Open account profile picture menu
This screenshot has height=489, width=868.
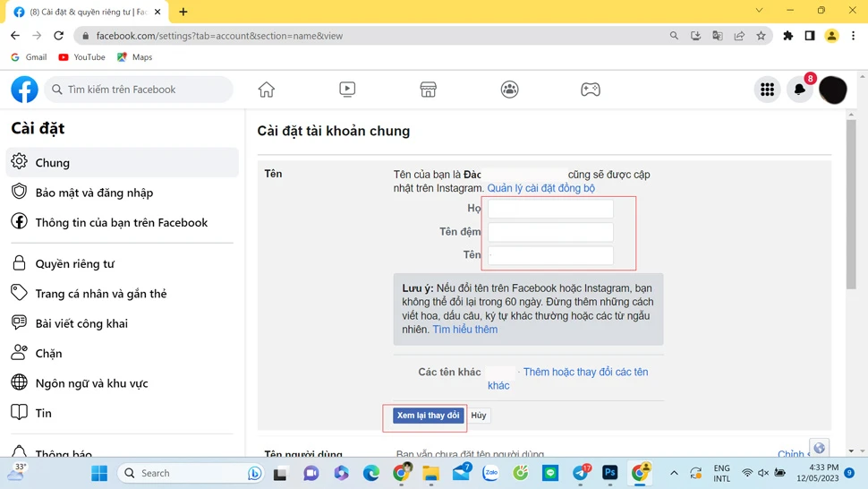point(832,90)
